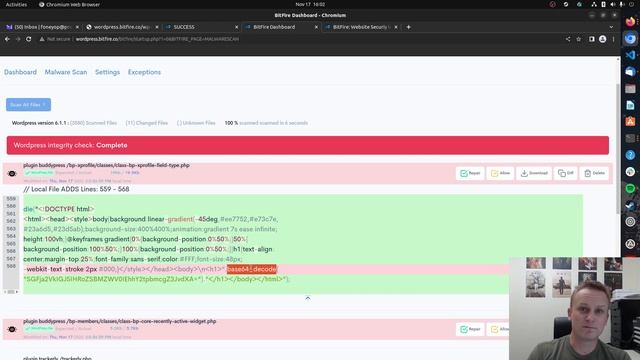Screen dimensions: 640x360
Task: Open the volume tray icon
Action: [612, 4]
